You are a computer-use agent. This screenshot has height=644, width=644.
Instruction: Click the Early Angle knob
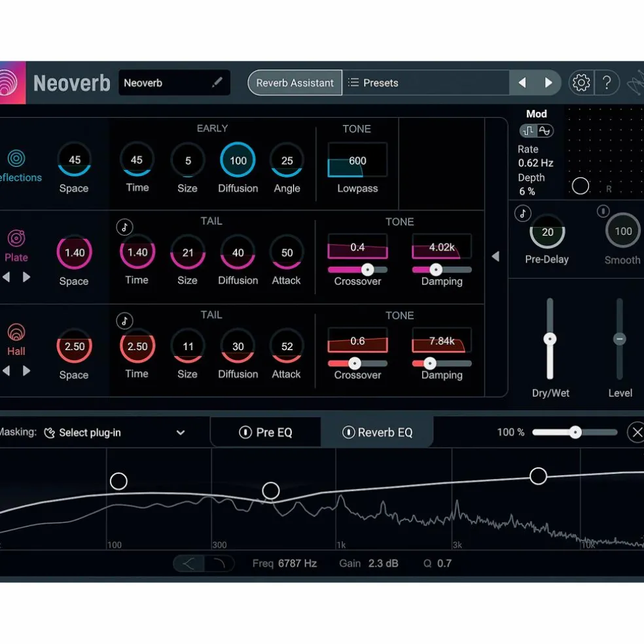(x=287, y=160)
